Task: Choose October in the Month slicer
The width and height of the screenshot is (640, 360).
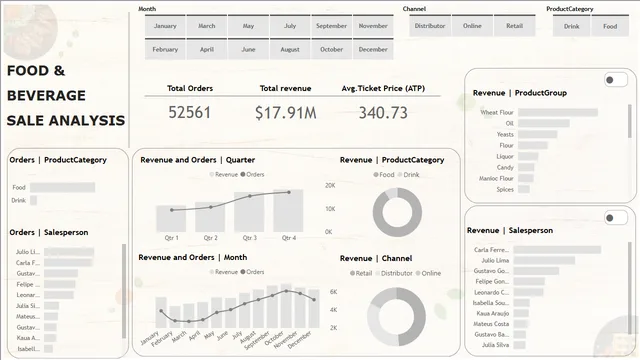Action: [331, 49]
